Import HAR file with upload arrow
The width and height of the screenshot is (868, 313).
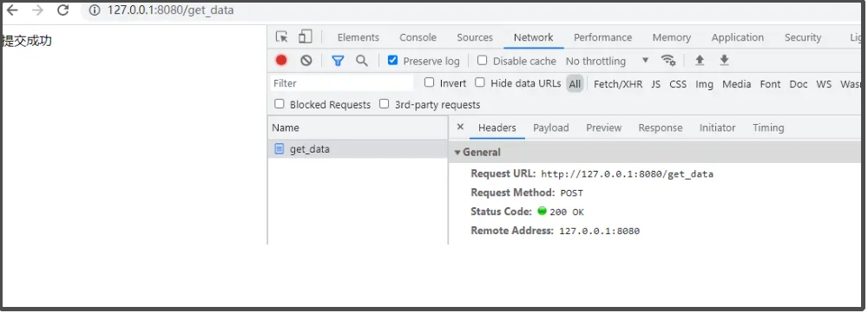pyautogui.click(x=700, y=61)
